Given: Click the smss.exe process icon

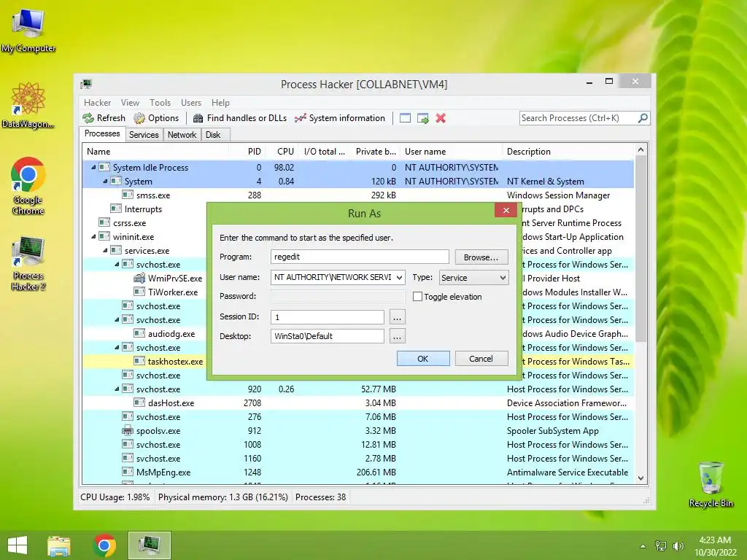Looking at the screenshot, I should [127, 195].
